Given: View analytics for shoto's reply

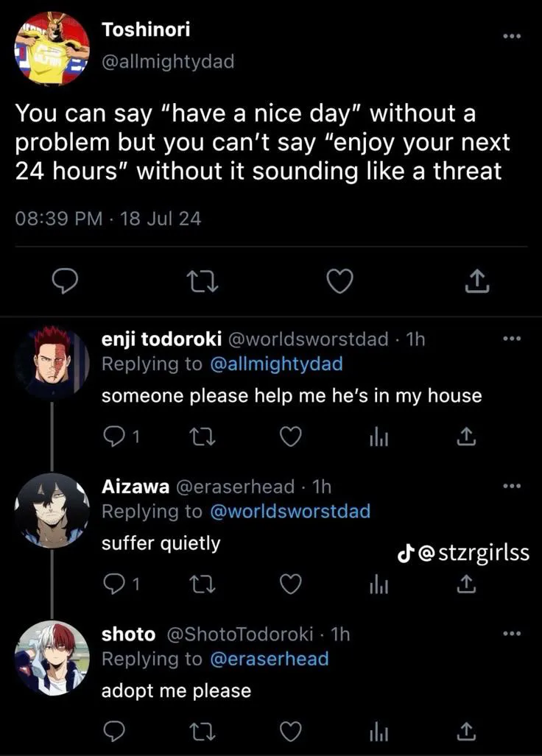Looking at the screenshot, I should tap(378, 731).
